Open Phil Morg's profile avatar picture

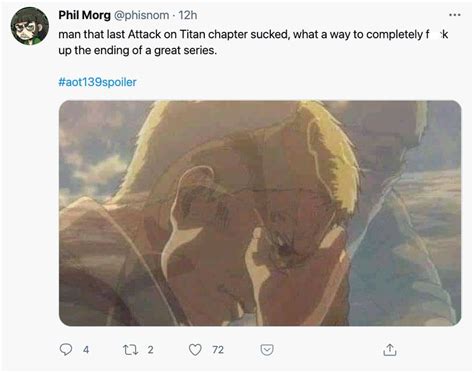click(30, 26)
